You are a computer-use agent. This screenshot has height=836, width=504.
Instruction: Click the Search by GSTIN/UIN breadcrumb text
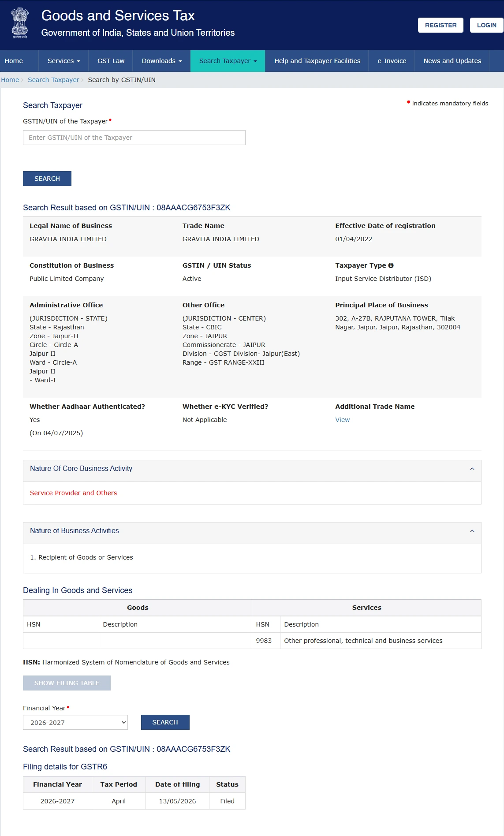pos(122,80)
